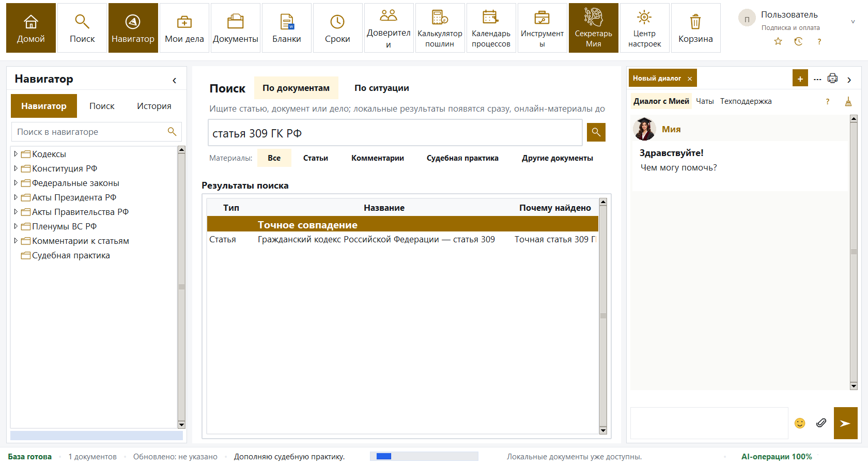Click the favorites star icon

click(x=778, y=41)
